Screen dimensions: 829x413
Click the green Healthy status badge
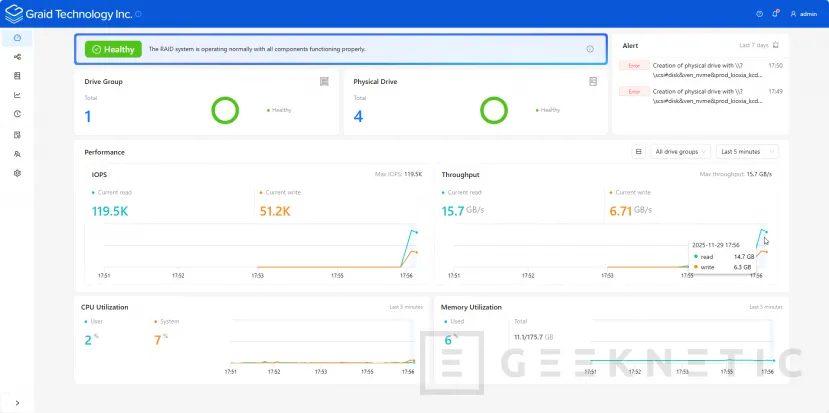pos(113,49)
